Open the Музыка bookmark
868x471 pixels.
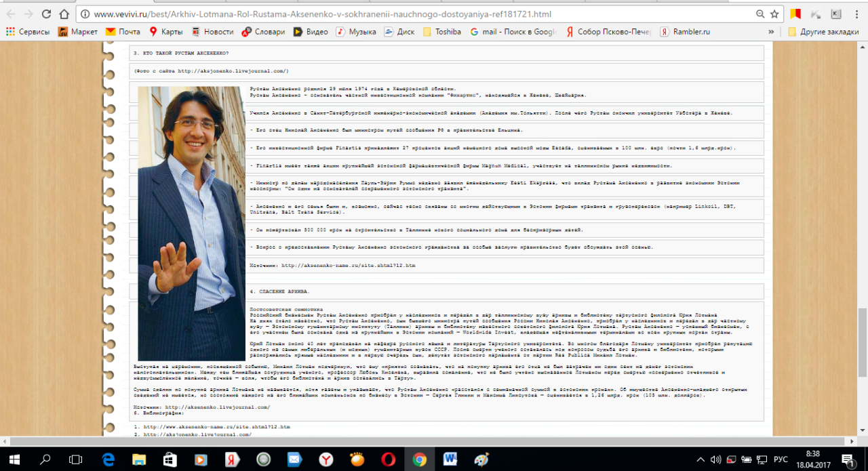356,31
